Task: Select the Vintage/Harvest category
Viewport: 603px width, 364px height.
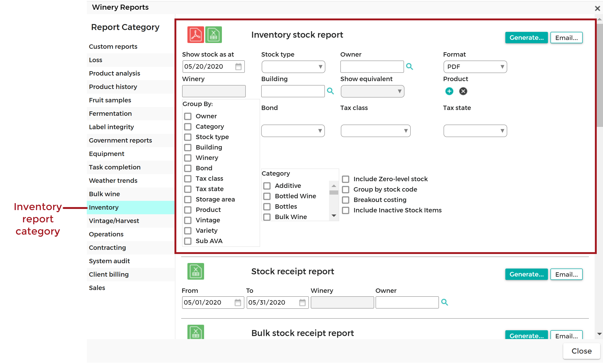Action: point(131,221)
